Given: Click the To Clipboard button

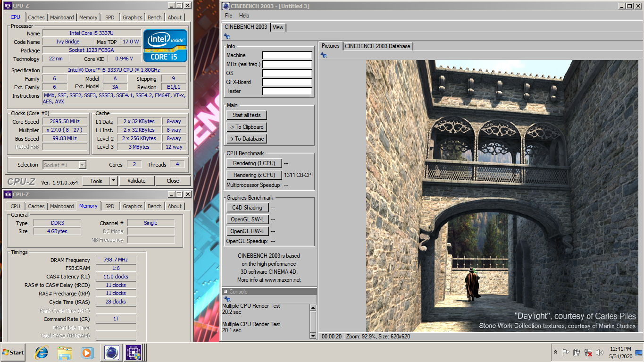Looking at the screenshot, I should pyautogui.click(x=247, y=127).
